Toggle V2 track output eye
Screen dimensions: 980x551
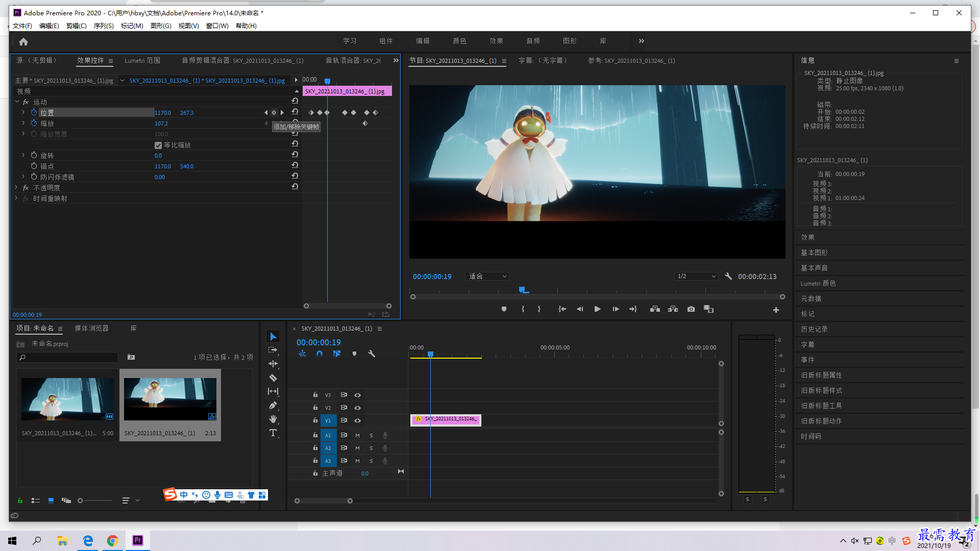(x=358, y=408)
